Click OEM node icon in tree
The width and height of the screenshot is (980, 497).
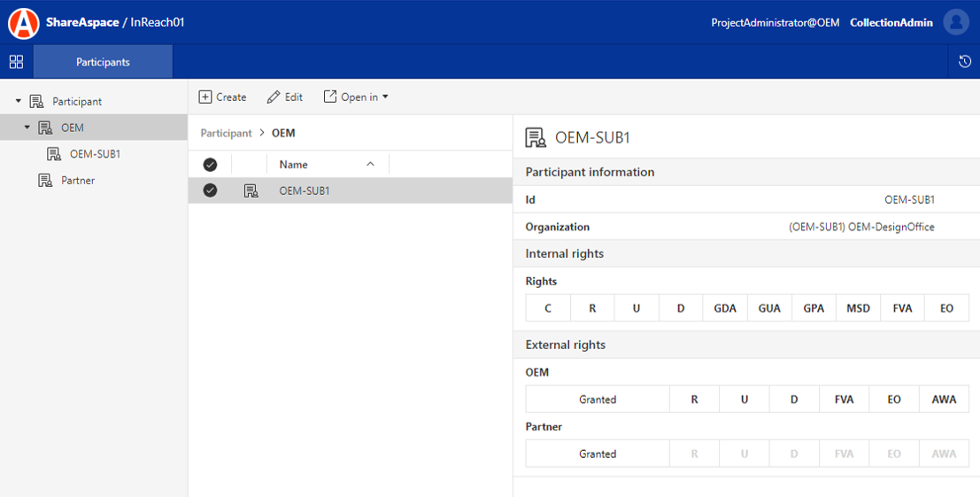[46, 128]
